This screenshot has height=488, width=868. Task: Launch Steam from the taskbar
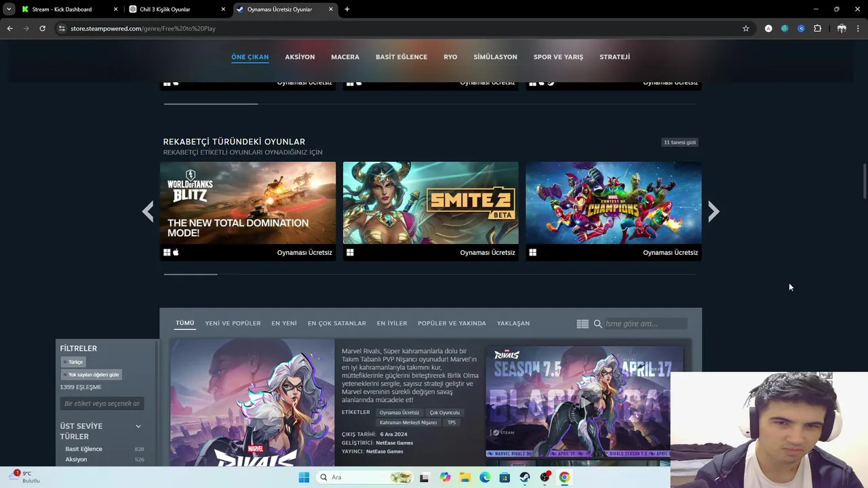(525, 477)
